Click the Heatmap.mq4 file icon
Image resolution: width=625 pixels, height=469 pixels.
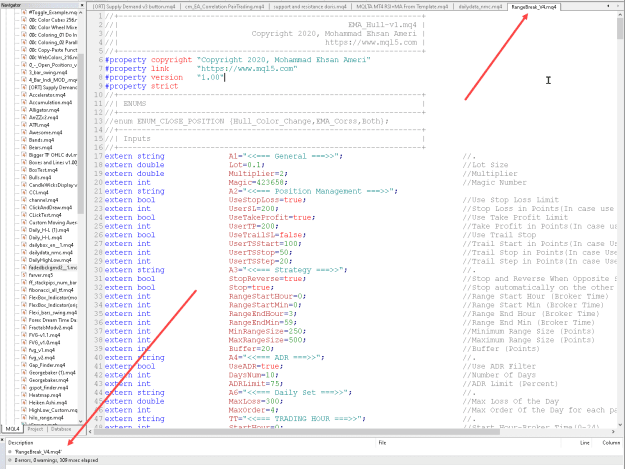click(24, 395)
